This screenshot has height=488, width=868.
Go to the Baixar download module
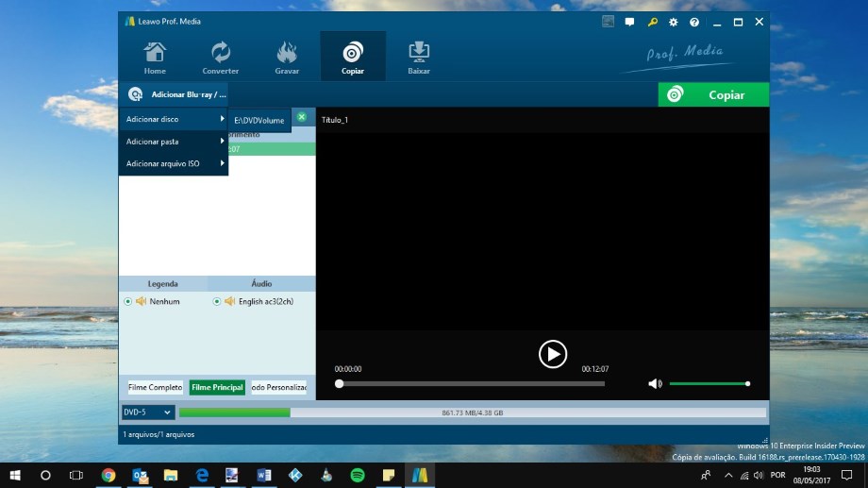coord(419,57)
